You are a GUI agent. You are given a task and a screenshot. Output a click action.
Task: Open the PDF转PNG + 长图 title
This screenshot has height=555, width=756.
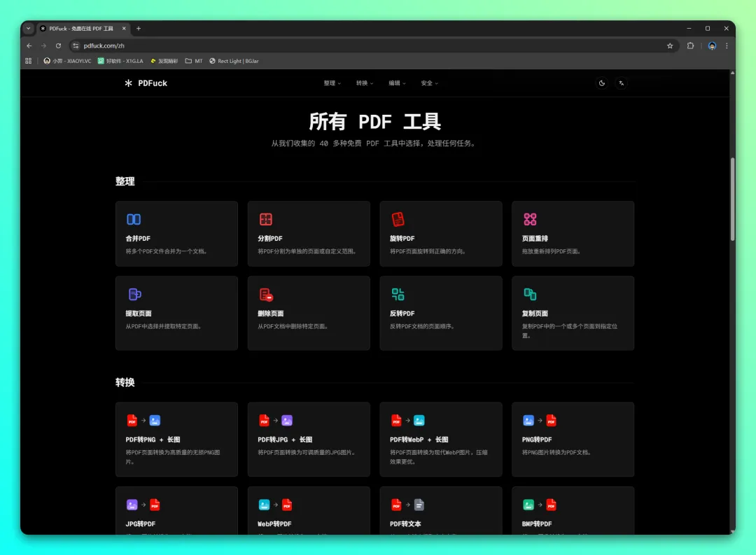coord(153,440)
